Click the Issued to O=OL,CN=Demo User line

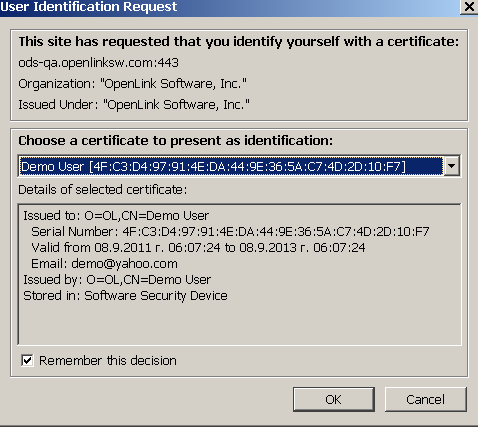116,215
